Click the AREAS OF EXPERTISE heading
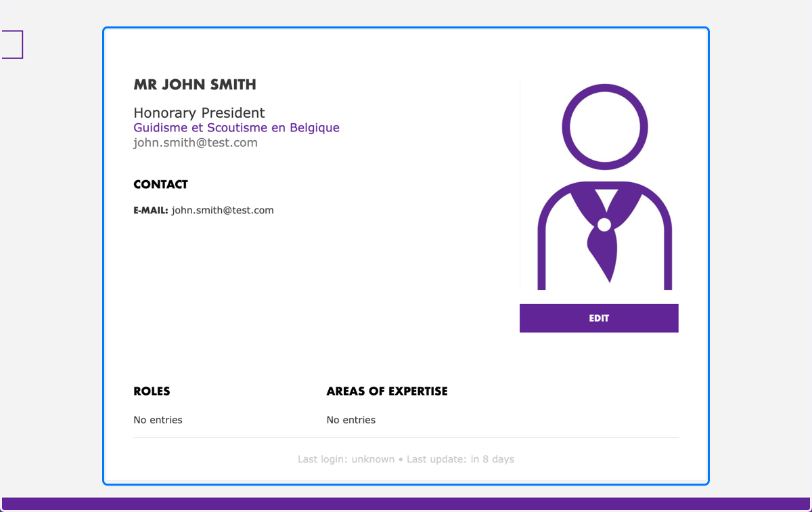The width and height of the screenshot is (812, 512). pyautogui.click(x=387, y=391)
